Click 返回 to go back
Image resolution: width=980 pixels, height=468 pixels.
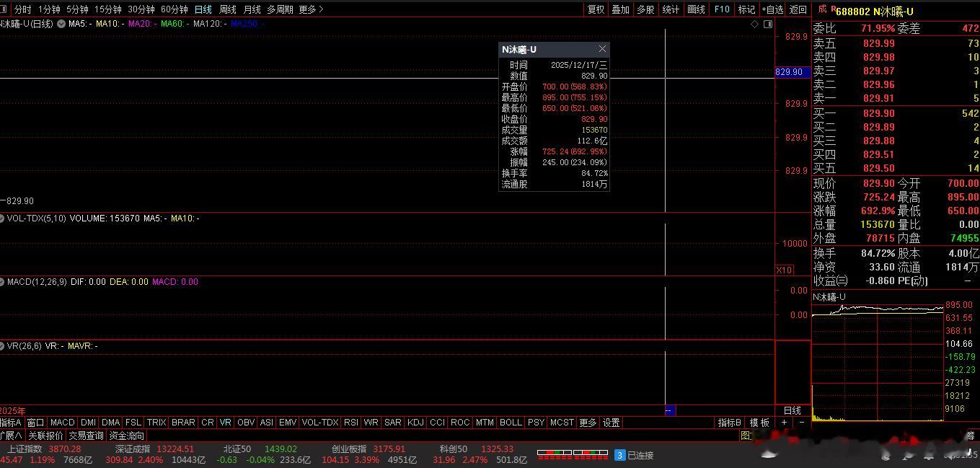(798, 9)
